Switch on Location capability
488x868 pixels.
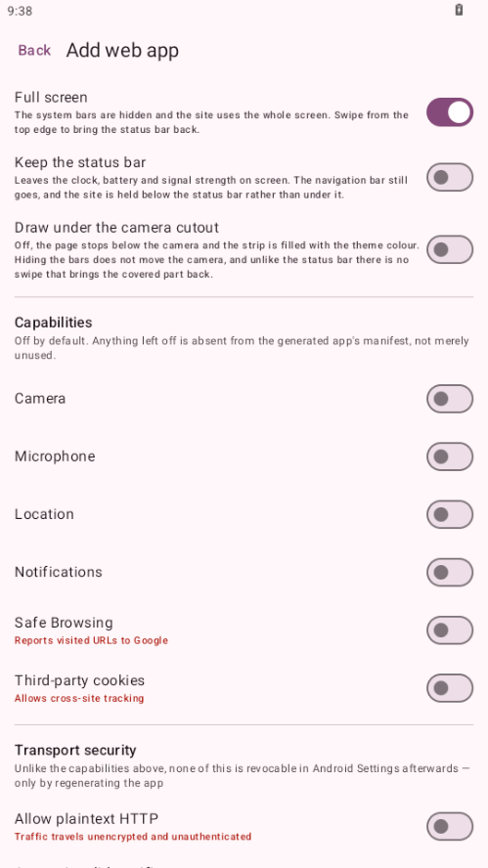pyautogui.click(x=449, y=515)
